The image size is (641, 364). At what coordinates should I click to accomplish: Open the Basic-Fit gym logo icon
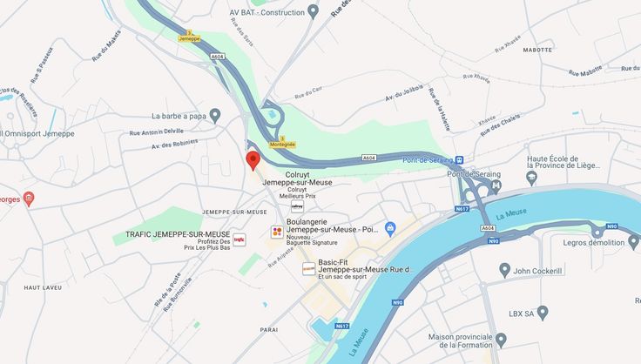point(308,268)
